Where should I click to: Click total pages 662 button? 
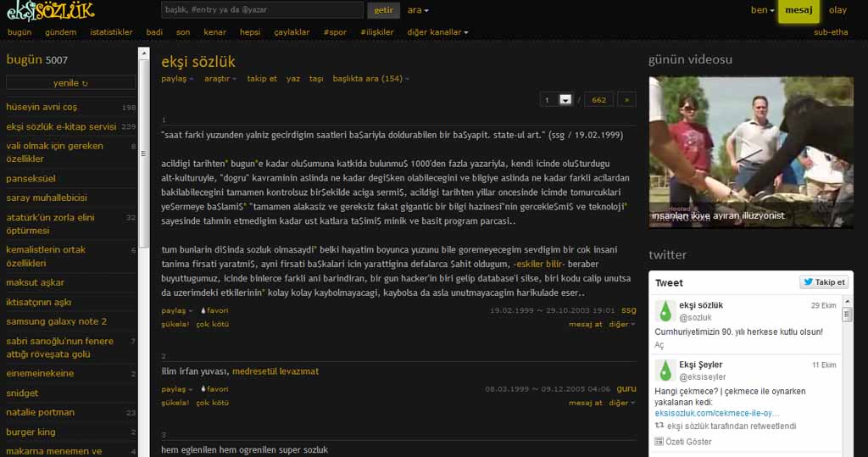coord(598,100)
